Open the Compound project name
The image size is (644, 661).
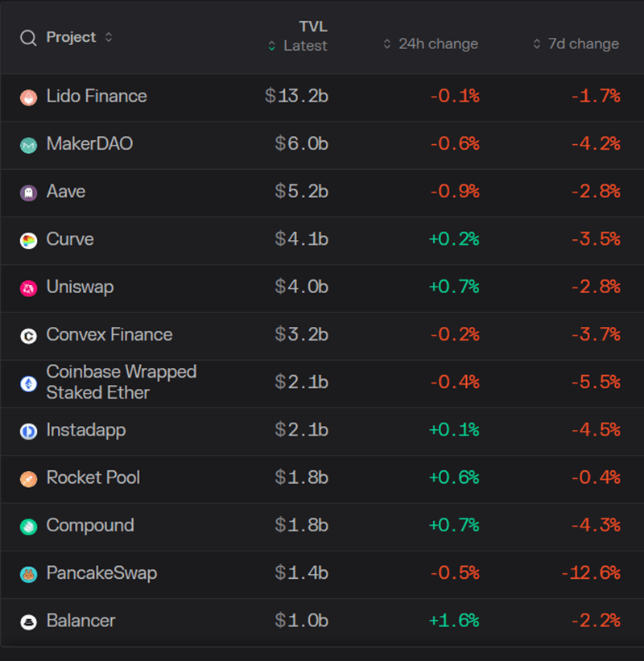(90, 526)
